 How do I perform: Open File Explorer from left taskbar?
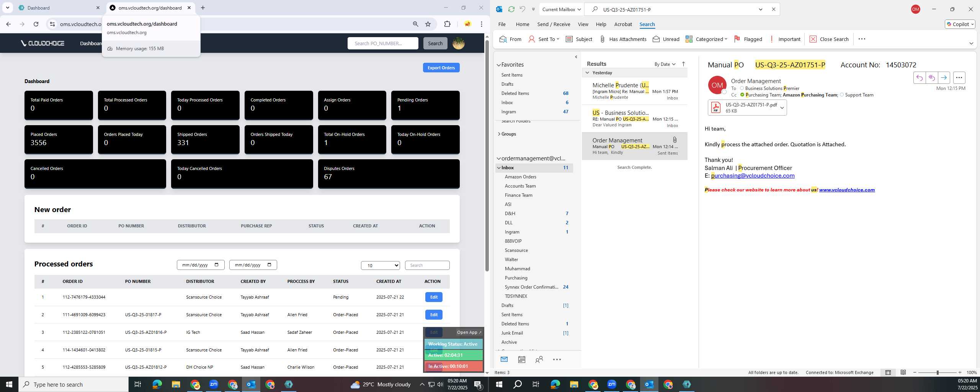coord(176,384)
